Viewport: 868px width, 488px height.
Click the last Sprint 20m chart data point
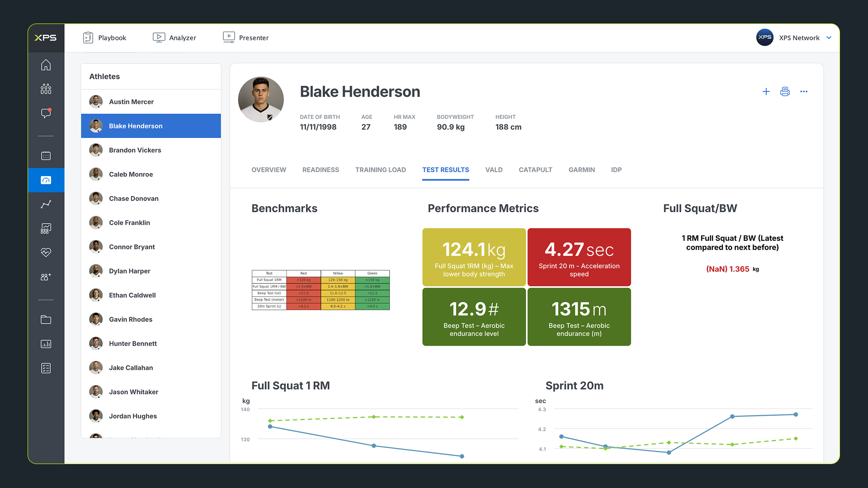point(796,414)
